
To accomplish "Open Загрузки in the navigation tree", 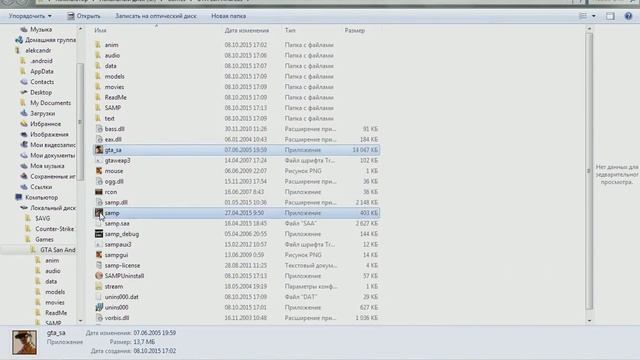I will pos(42,113).
